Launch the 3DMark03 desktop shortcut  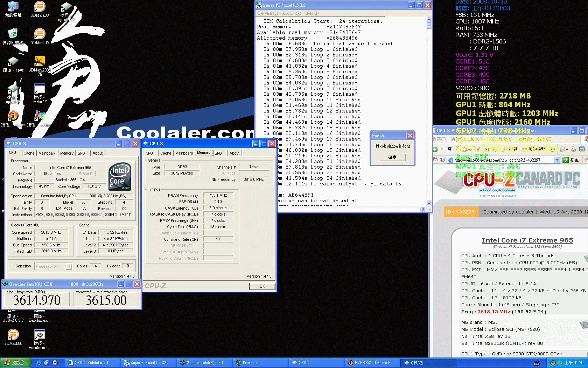[x=40, y=9]
